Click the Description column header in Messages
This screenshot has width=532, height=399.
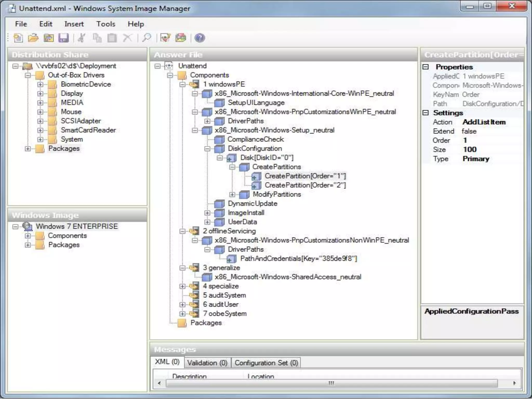click(189, 376)
